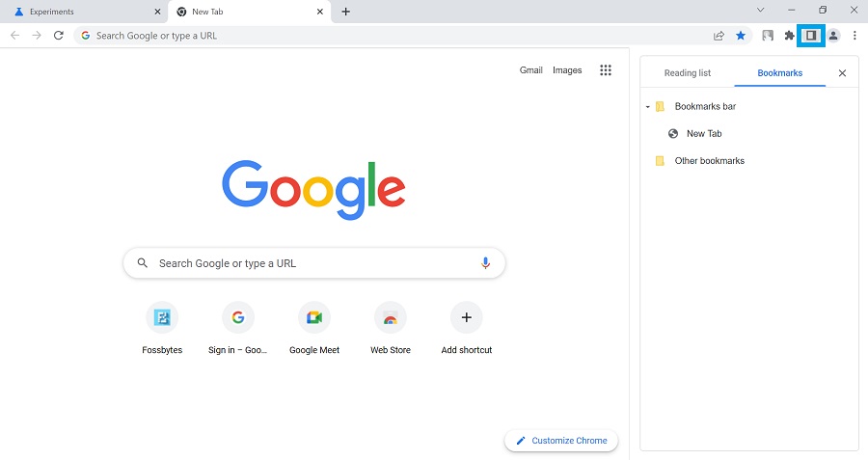Viewport: 868px width, 460px height.
Task: Click the share page icon
Action: pyautogui.click(x=719, y=36)
